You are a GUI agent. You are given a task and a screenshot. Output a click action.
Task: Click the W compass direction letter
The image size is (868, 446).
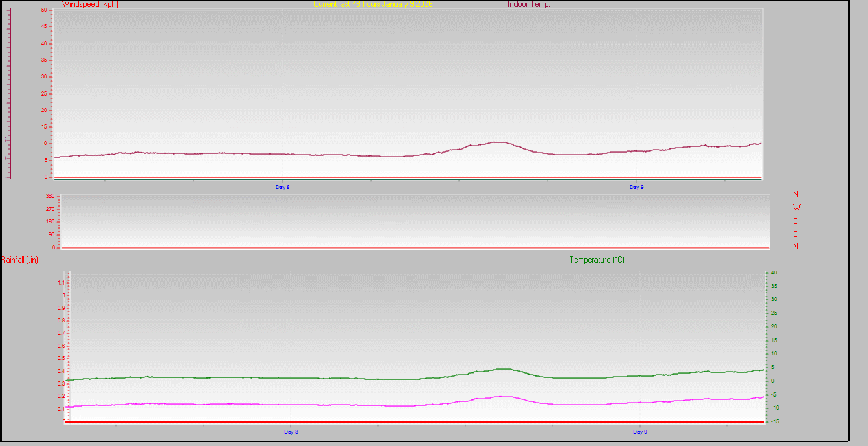click(797, 207)
